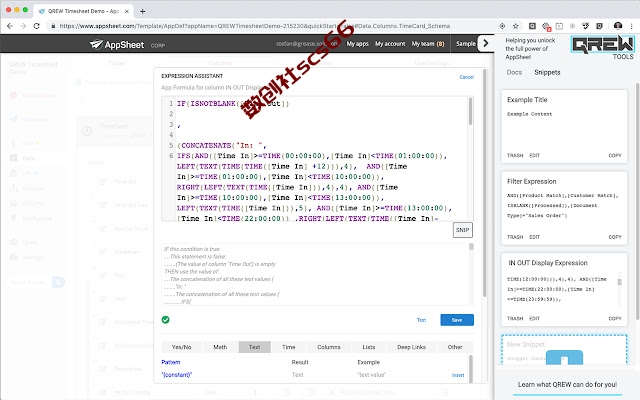Click the Pattern column header
The image size is (640, 400).
point(171,362)
